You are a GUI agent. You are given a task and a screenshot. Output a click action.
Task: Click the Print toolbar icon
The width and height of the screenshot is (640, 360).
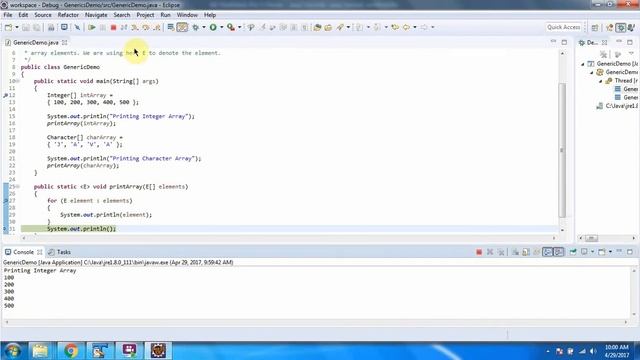[x=51, y=27]
